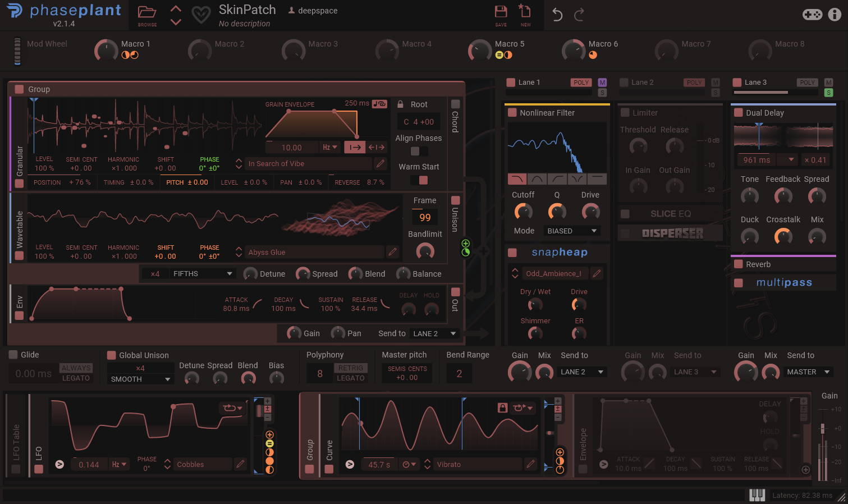Open the generator Send to LANE 2 dropdown
Viewport: 848px width, 504px height.
435,333
